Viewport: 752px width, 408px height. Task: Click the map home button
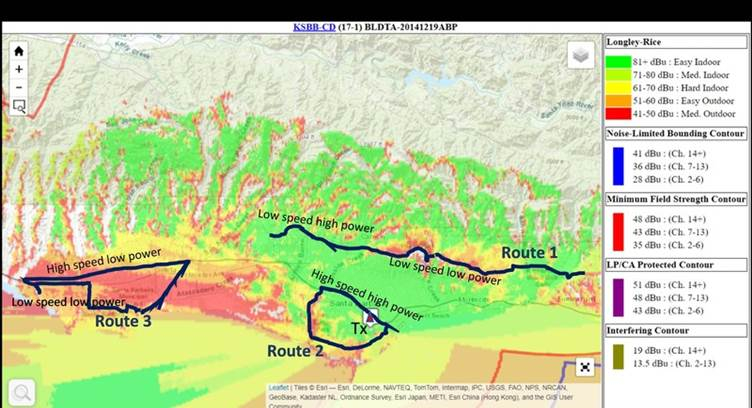[19, 51]
